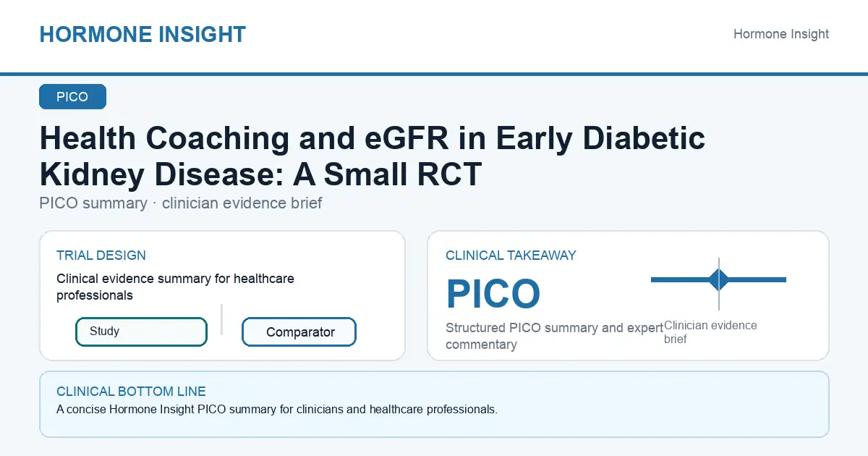The height and width of the screenshot is (456, 868).
Task: Click the article headline about Health Coaching
Action: pyautogui.click(x=373, y=156)
